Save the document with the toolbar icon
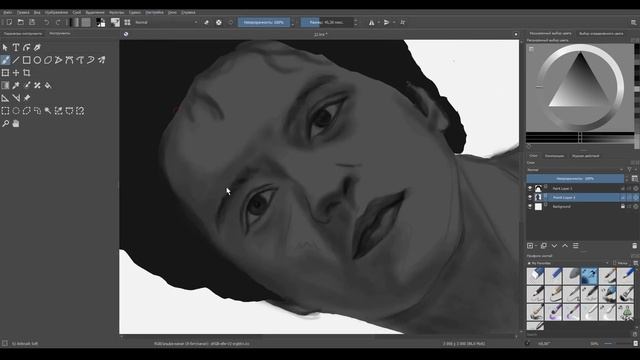Viewport: 640px width, 360px height. click(x=32, y=22)
